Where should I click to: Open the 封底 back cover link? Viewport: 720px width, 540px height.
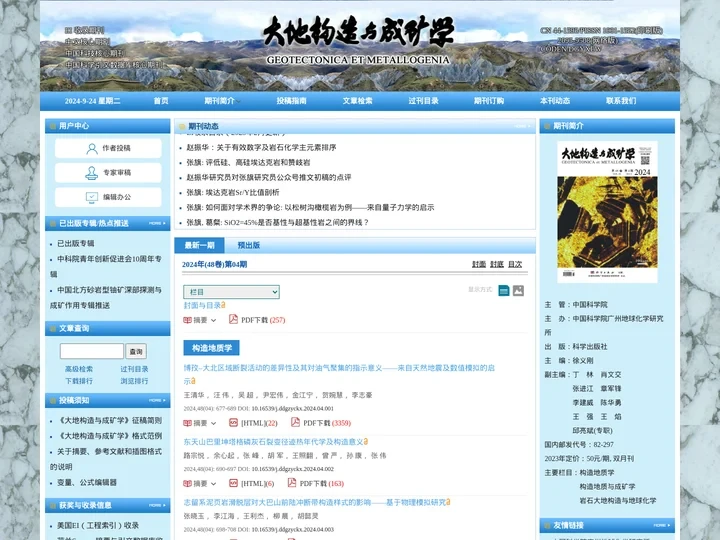tap(497, 264)
